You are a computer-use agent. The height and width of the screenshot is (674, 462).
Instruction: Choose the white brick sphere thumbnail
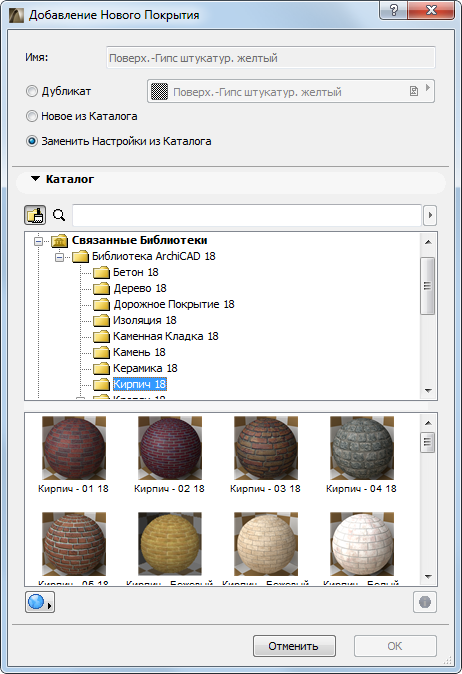tap(362, 544)
